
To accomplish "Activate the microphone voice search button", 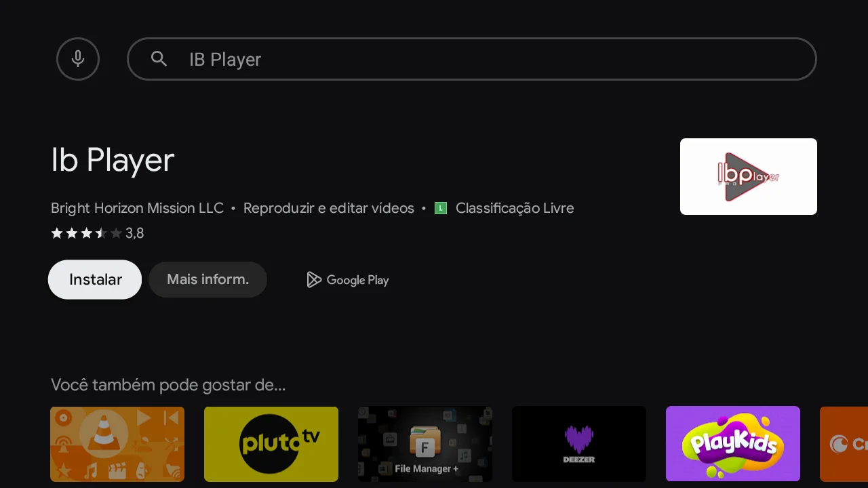I will [78, 59].
